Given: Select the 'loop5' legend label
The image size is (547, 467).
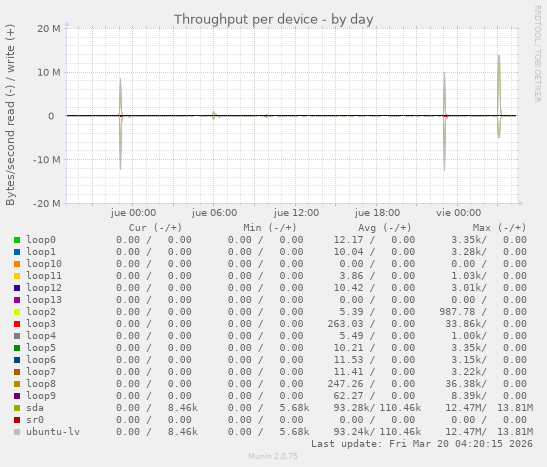Looking at the screenshot, I should [41, 348].
